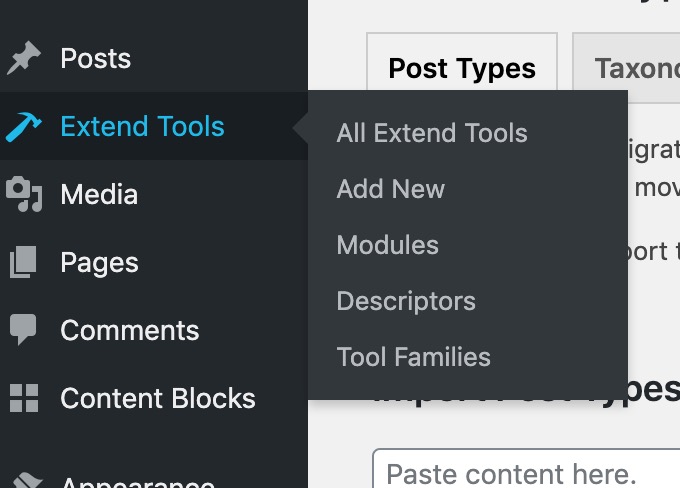Open Modules from the submenu
The image size is (680, 488).
(388, 245)
